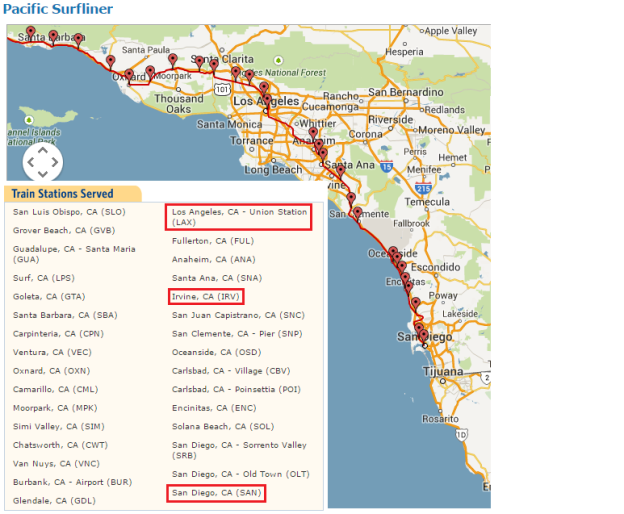Open Fullerton, CA (FUL) station
624x514 pixels.
pos(213,241)
